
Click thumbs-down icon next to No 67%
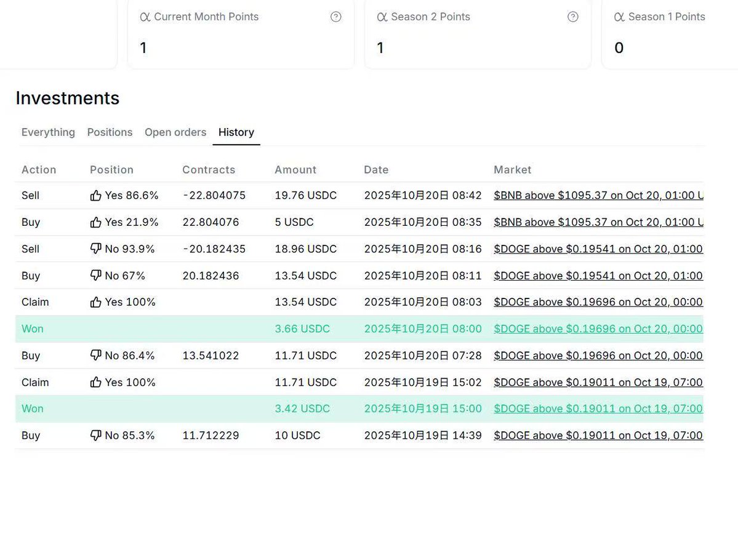(x=95, y=276)
